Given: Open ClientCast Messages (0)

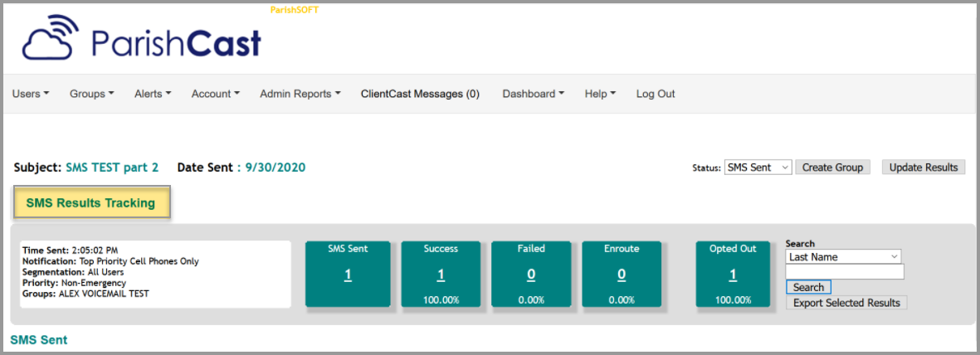Looking at the screenshot, I should pos(420,94).
